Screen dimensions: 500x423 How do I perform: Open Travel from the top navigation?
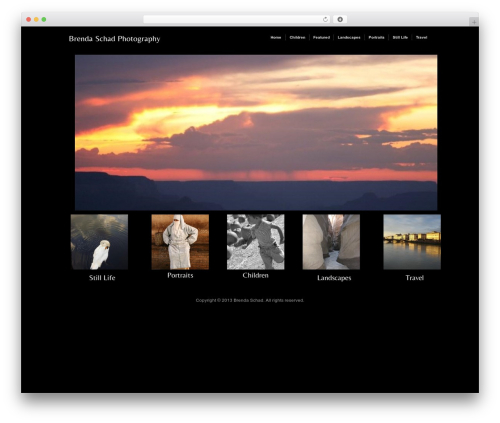pos(421,37)
